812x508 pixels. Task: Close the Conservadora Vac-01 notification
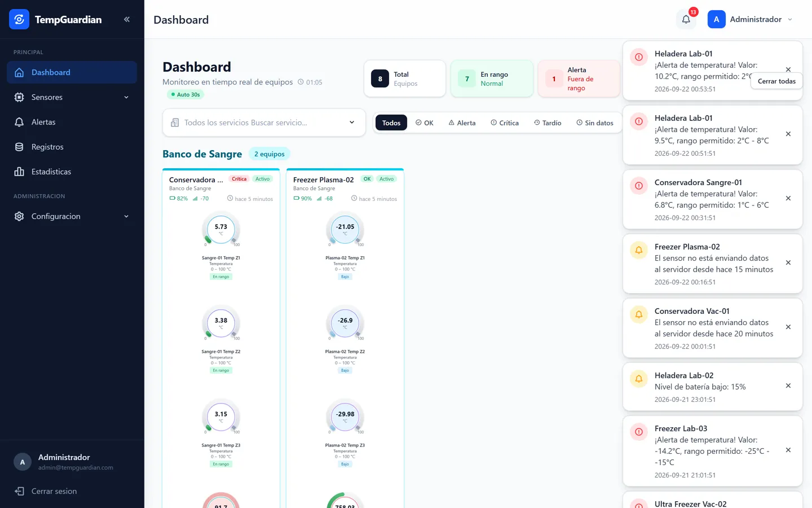[788, 327]
